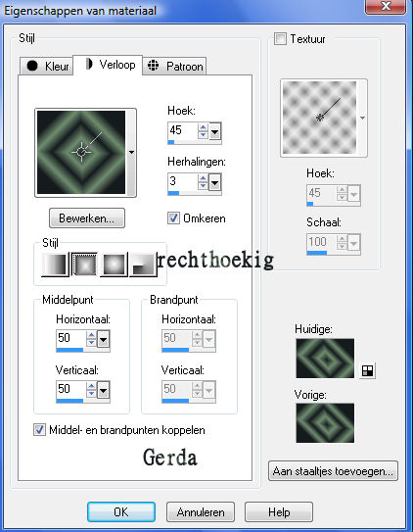The width and height of the screenshot is (413, 532).
Task: Click the gradient Hoek value field
Action: (x=183, y=130)
